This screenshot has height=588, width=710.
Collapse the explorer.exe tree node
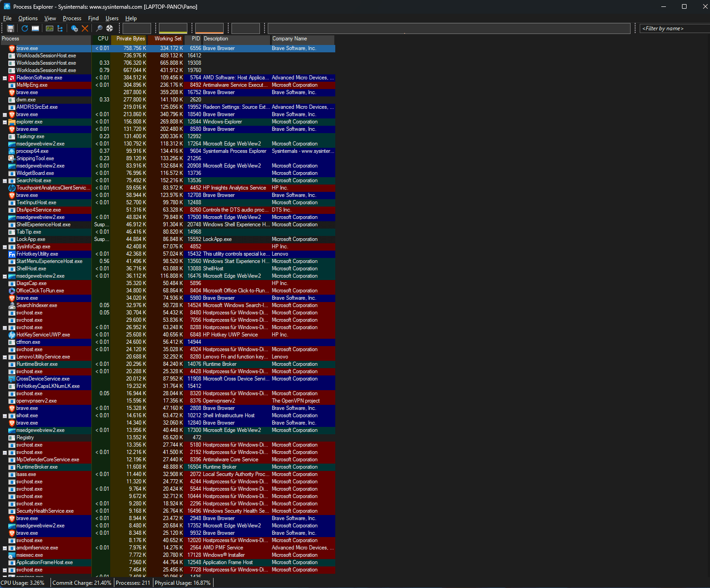(x=5, y=122)
